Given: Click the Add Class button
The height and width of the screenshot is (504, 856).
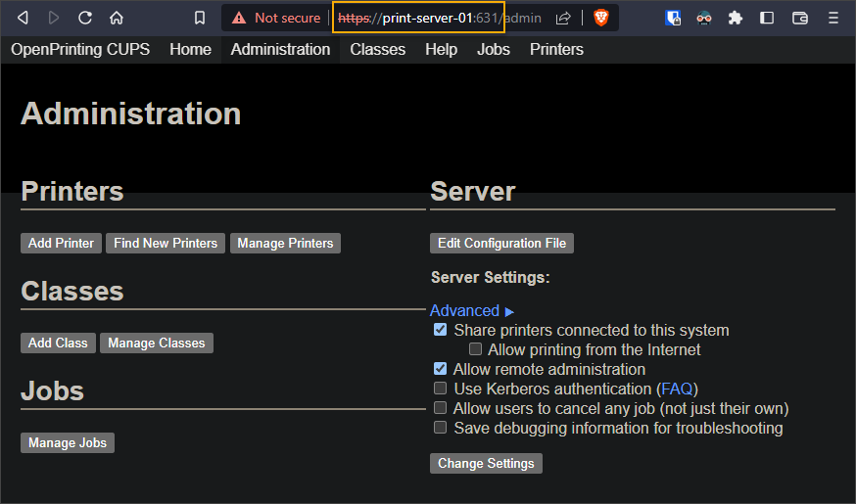Looking at the screenshot, I should tap(58, 344).
